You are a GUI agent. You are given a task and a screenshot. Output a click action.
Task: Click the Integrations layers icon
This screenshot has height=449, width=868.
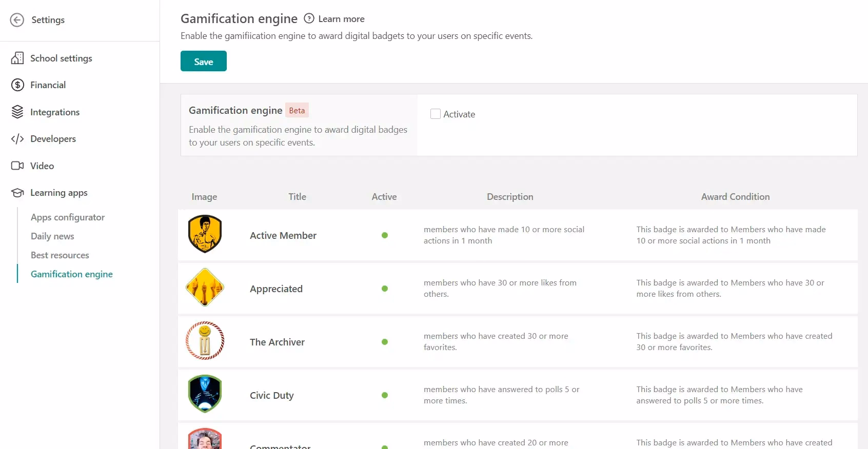pos(17,112)
